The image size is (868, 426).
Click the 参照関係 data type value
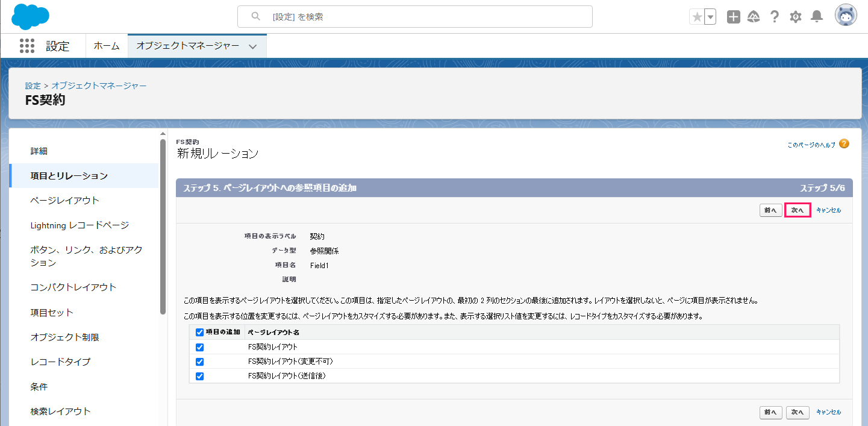[x=324, y=251]
